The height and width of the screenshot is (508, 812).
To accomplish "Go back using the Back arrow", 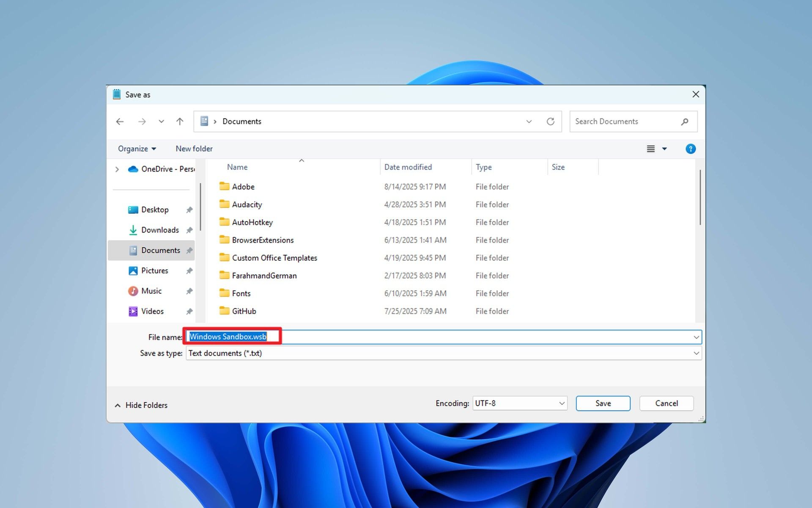I will (120, 121).
